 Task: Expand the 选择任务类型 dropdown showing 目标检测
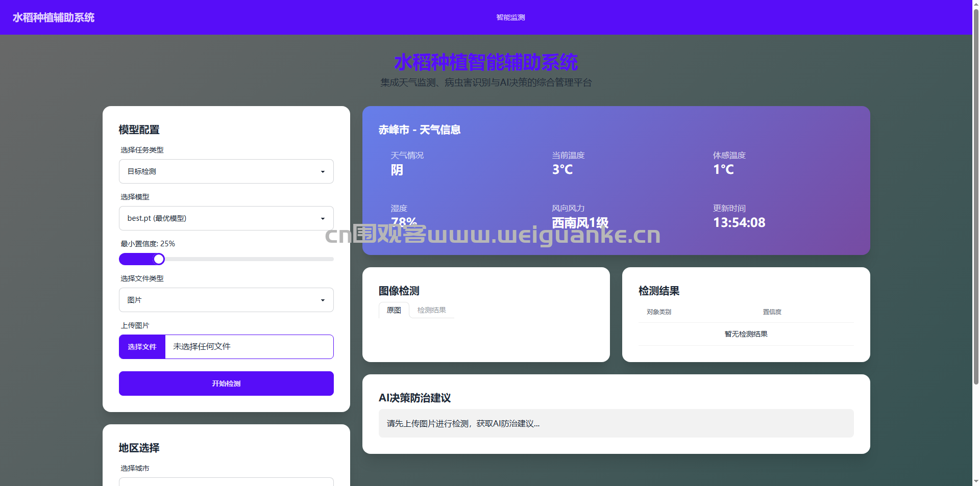pyautogui.click(x=226, y=171)
